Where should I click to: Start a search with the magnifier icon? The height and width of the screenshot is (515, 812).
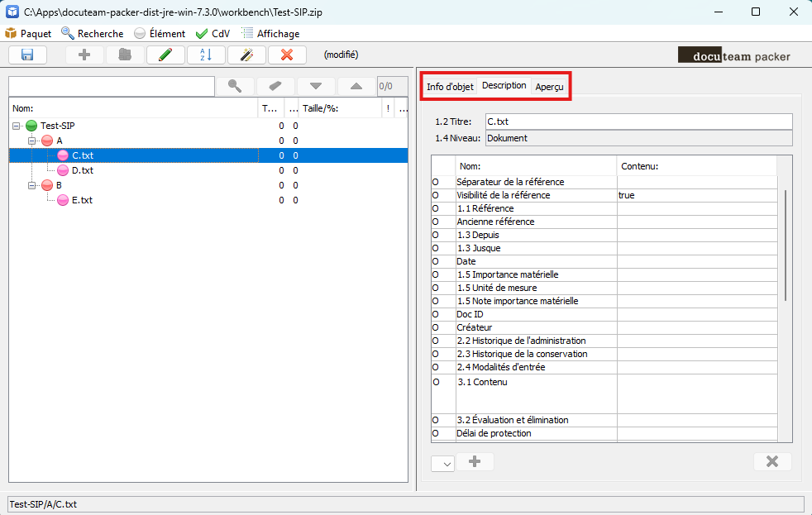pos(234,85)
